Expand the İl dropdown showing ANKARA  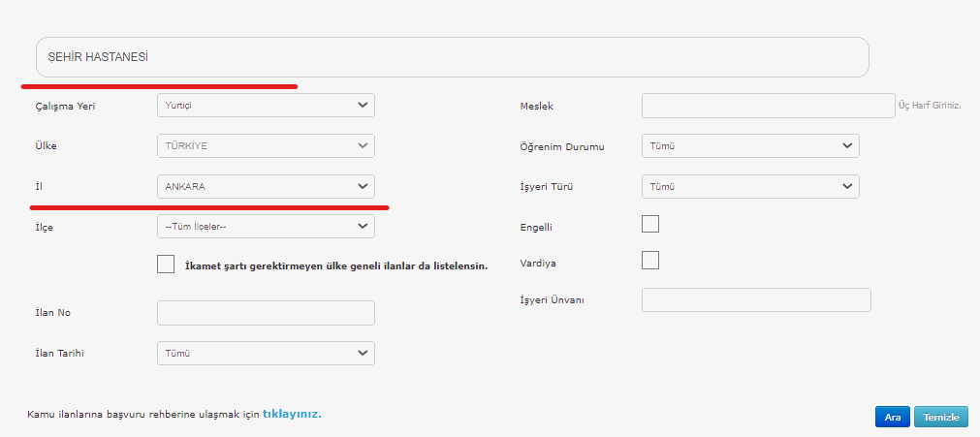coord(266,186)
